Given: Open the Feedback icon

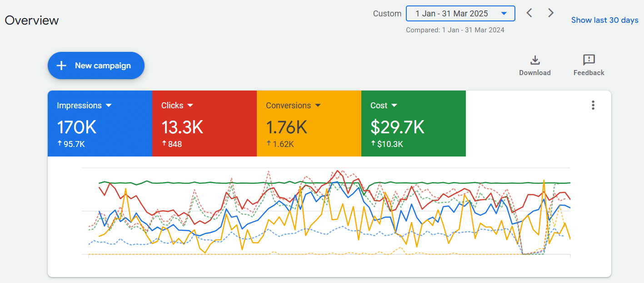Looking at the screenshot, I should (589, 60).
